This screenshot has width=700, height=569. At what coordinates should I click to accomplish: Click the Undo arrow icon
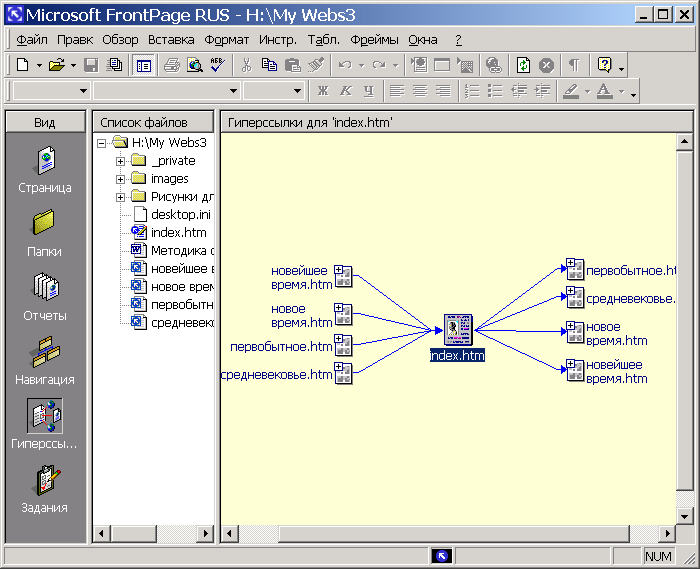tap(345, 65)
